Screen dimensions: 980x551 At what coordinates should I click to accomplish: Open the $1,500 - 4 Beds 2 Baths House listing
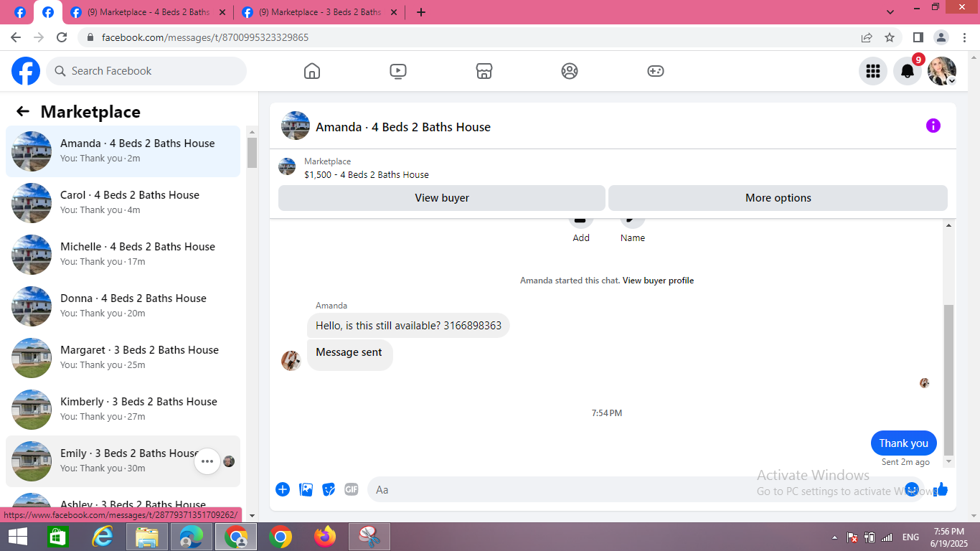pyautogui.click(x=367, y=174)
